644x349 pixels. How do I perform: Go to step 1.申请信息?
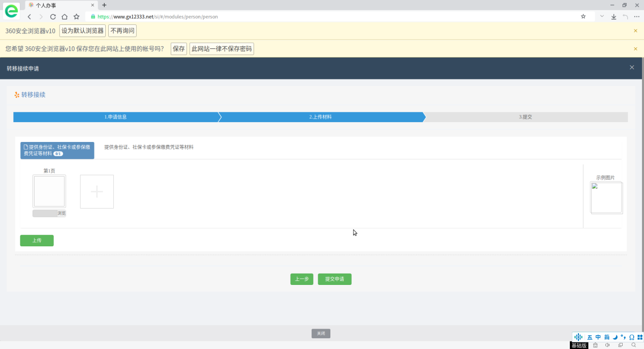pos(115,117)
